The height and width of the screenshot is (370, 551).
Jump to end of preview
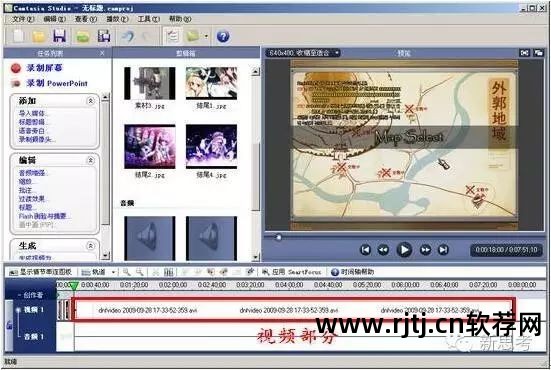(443, 250)
